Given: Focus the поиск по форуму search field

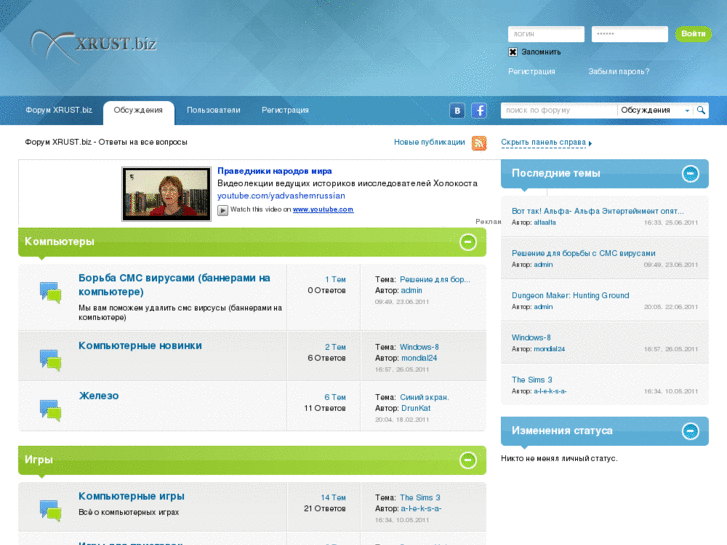Looking at the screenshot, I should point(559,110).
